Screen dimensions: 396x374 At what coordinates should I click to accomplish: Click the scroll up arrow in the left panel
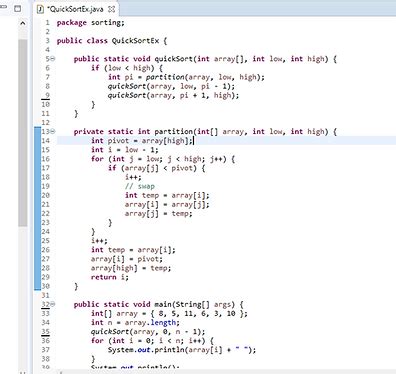click(x=23, y=23)
